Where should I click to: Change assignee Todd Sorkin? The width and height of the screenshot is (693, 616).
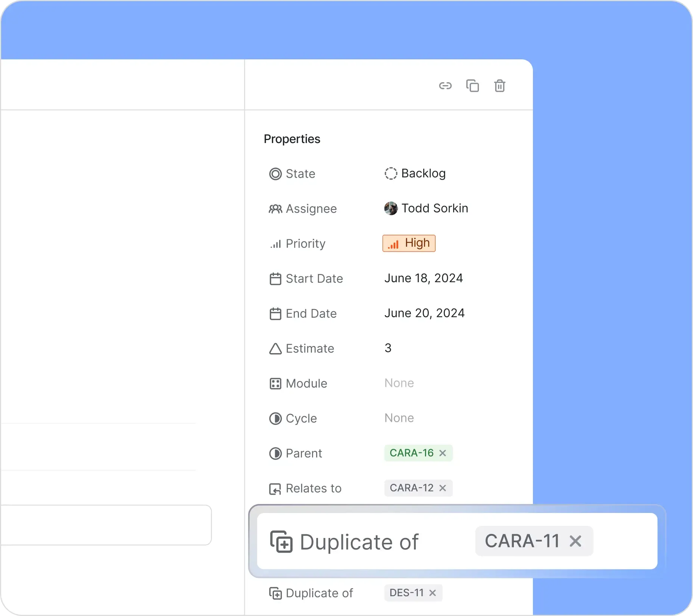[426, 208]
